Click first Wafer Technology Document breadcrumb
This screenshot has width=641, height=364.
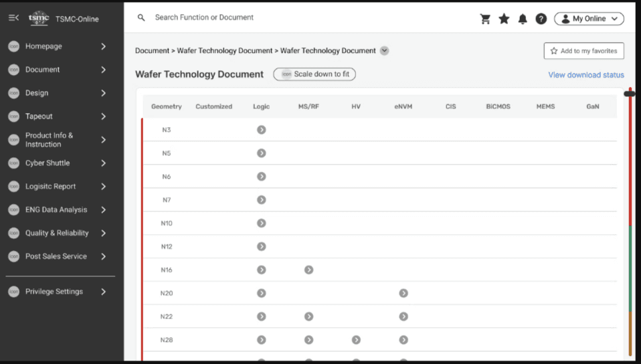point(224,51)
